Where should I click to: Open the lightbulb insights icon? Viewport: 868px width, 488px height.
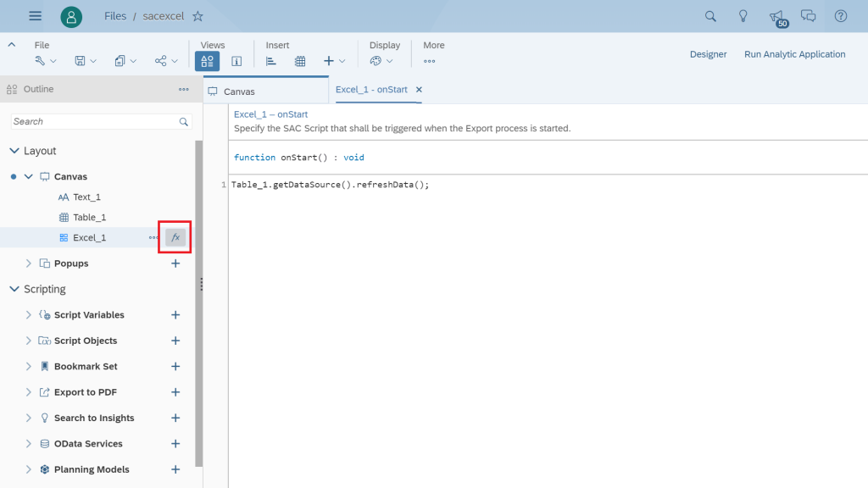click(x=743, y=16)
